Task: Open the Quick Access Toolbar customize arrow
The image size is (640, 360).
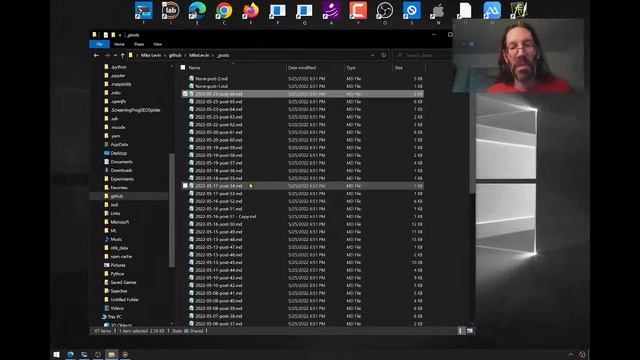Action: click(120, 35)
